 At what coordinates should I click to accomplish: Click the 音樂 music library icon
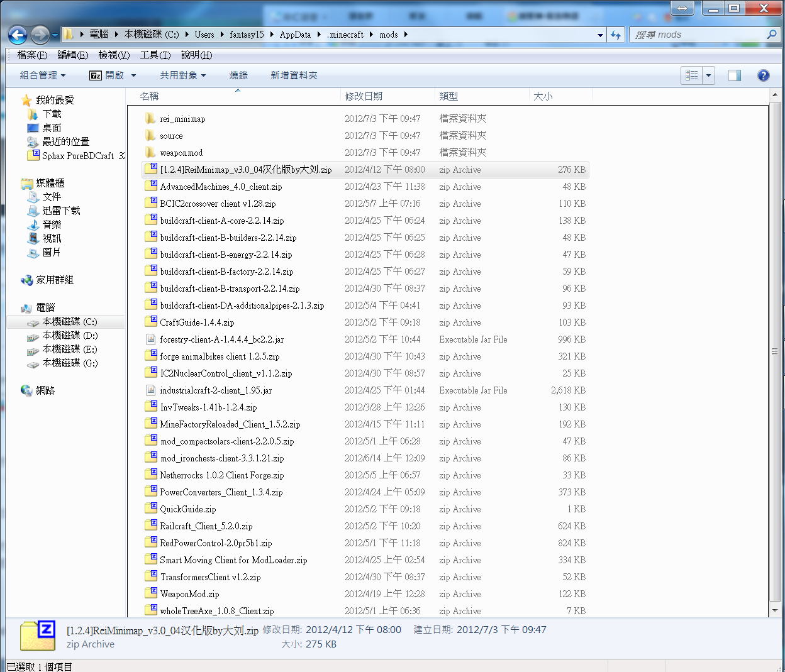[x=33, y=224]
